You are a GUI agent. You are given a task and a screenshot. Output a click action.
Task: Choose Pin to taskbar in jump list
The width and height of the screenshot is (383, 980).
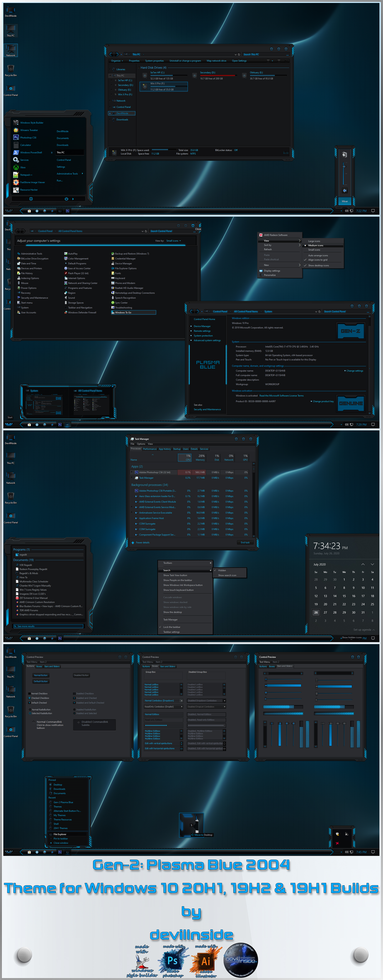coord(60,838)
